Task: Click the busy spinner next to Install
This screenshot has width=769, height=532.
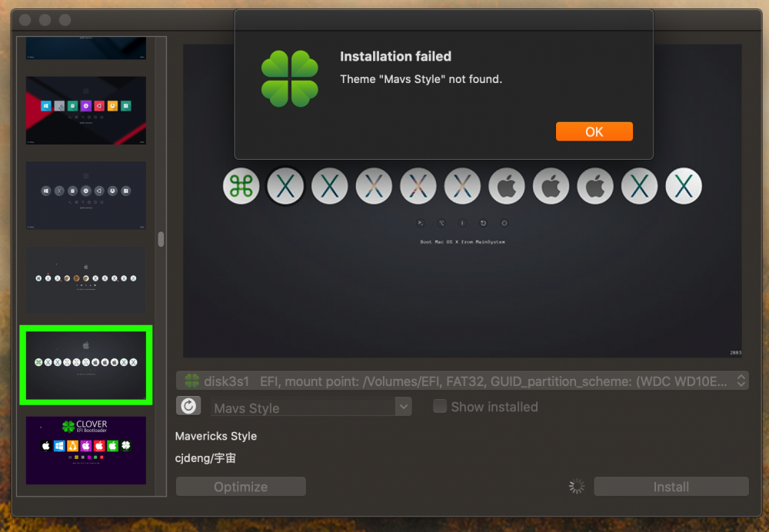Action: click(x=577, y=487)
